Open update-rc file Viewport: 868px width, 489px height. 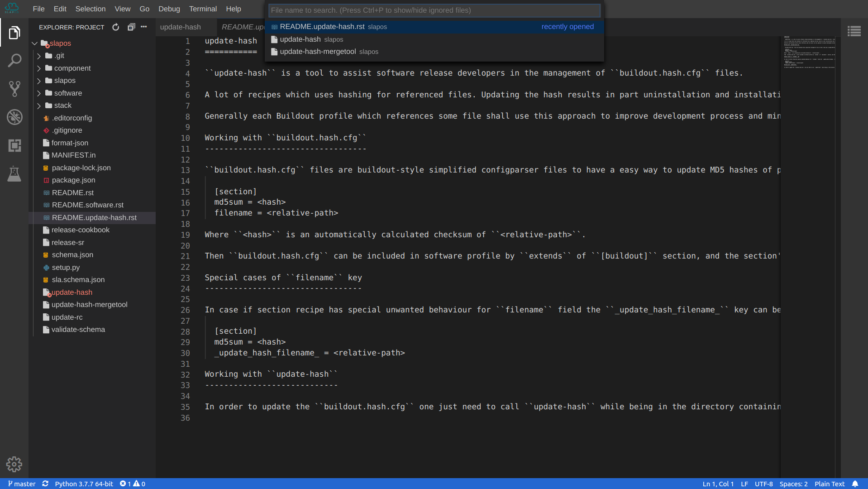92,317
